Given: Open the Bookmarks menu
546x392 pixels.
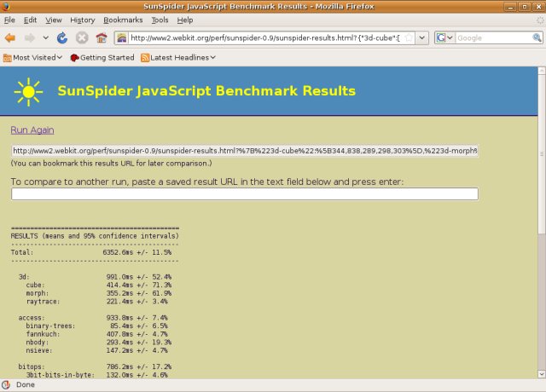Looking at the screenshot, I should tap(123, 20).
